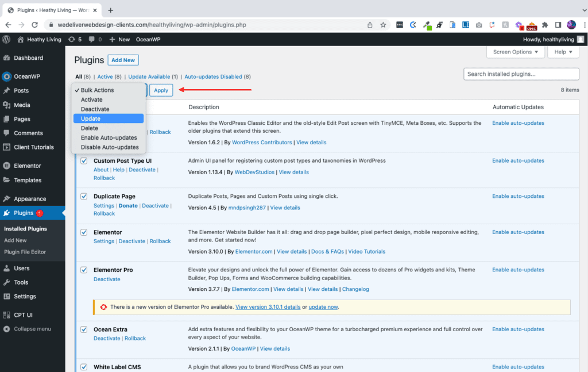The height and width of the screenshot is (372, 588).
Task: Toggle the Custom Post Type UI checkbox
Action: tap(84, 160)
